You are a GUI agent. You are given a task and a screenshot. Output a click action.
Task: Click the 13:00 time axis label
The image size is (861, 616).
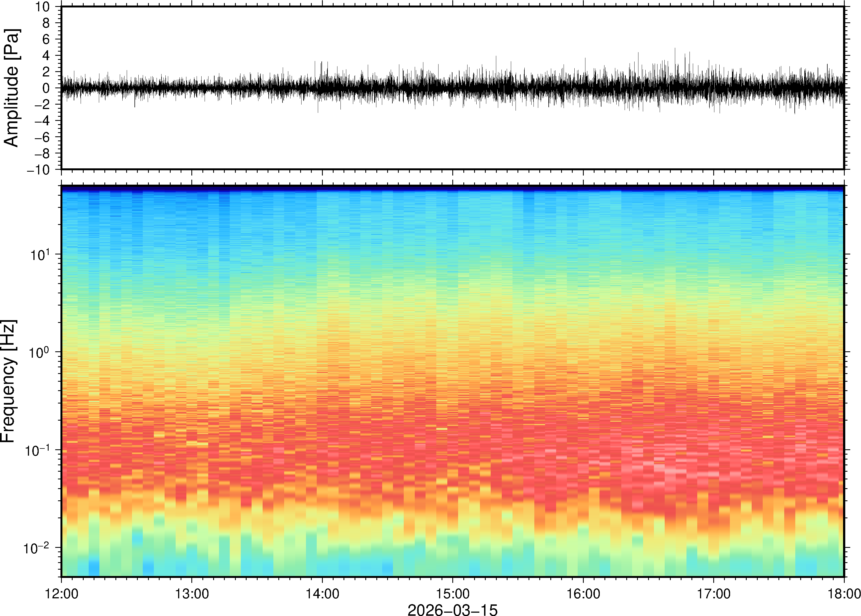[192, 594]
